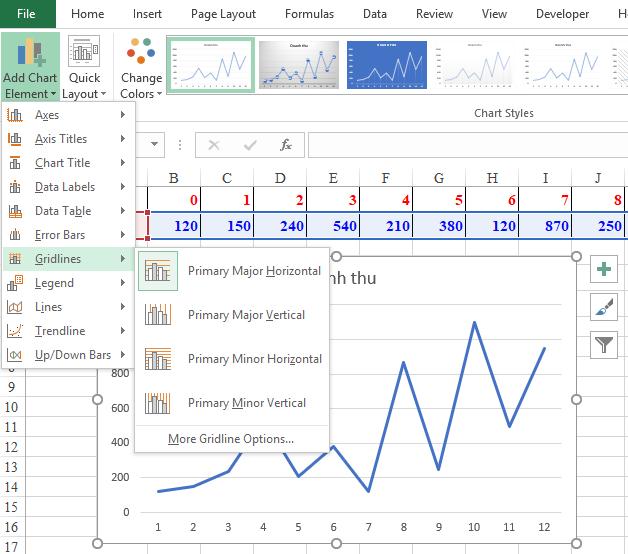The width and height of the screenshot is (628, 554).
Task: Expand the Axes submenu arrow
Action: click(x=123, y=115)
